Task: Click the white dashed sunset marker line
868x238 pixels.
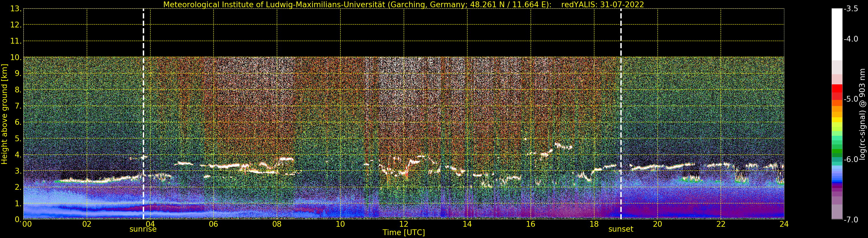Action: [621, 114]
